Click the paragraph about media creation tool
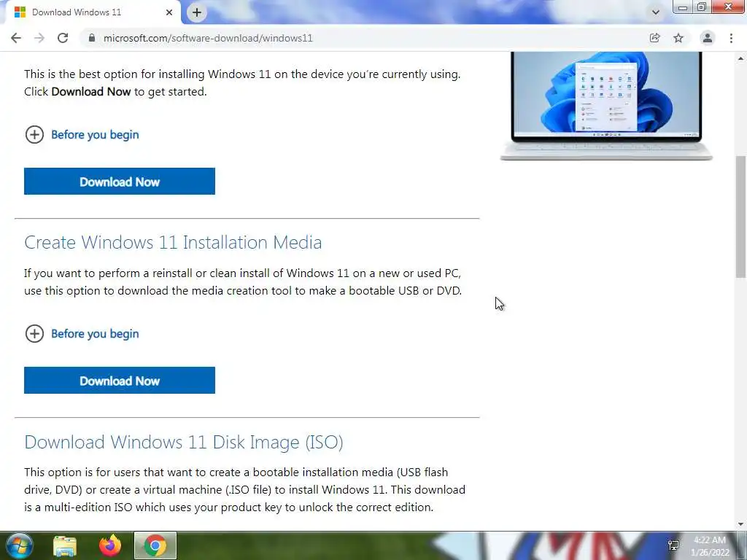The width and height of the screenshot is (747, 560). (243, 282)
